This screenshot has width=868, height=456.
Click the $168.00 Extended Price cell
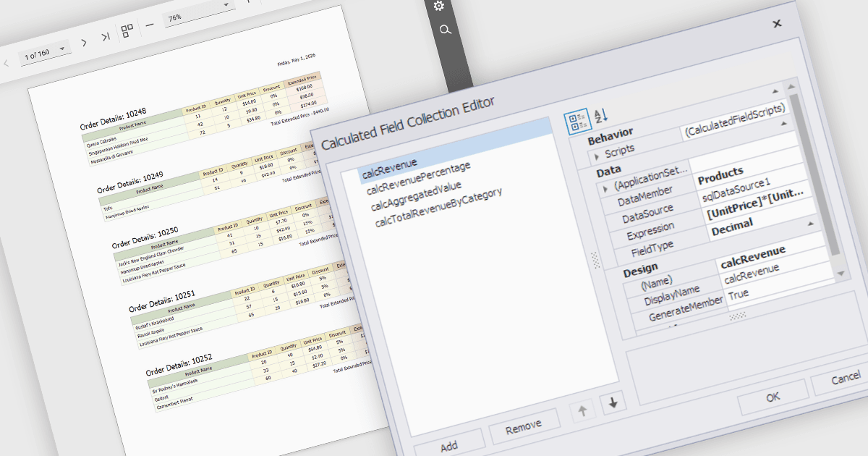click(x=304, y=88)
